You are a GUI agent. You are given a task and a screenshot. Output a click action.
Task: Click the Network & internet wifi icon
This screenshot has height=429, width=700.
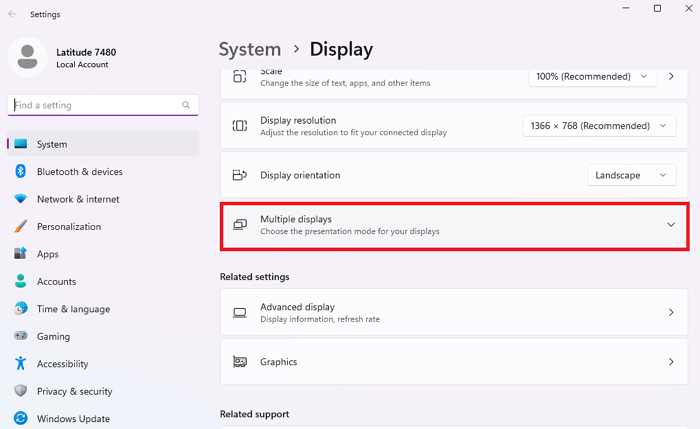coord(20,199)
